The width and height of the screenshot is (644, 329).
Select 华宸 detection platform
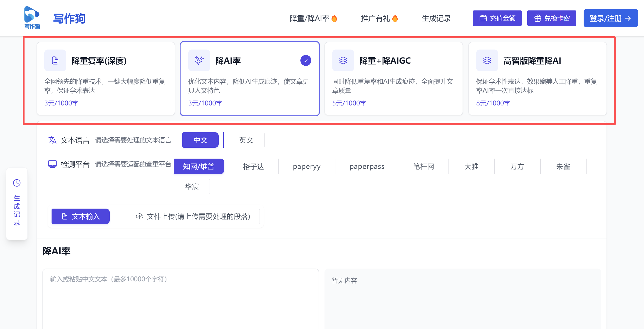click(192, 186)
